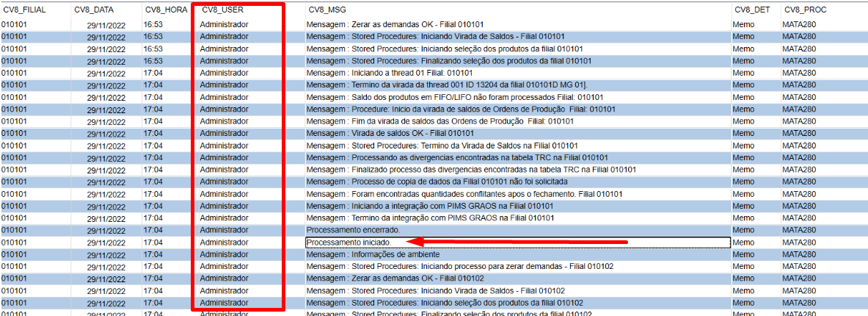Select the CV8_DATA column header
This screenshot has height=316, width=868.
92,10
